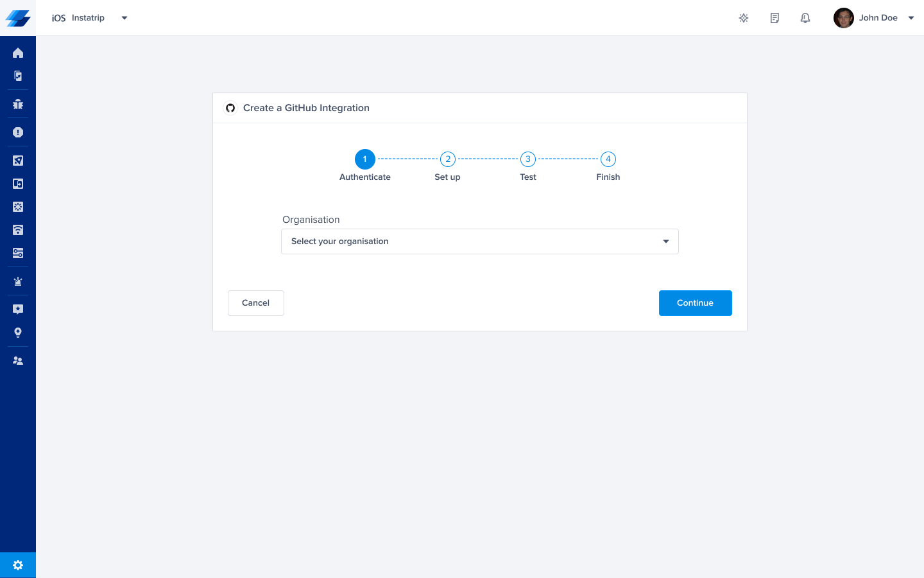Open the alarm siren alerts icon
924x578 pixels.
click(x=18, y=281)
